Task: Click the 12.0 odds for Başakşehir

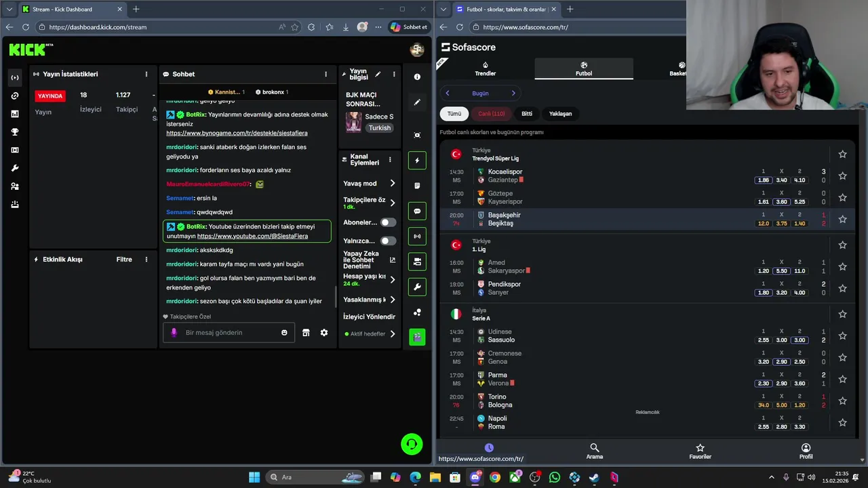Action: [764, 223]
